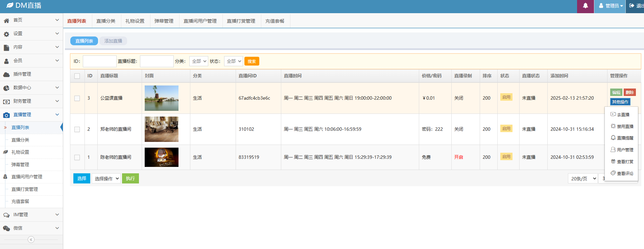This screenshot has height=249, width=644.
Task: Open the 分类 dropdown filter
Action: coord(198,61)
